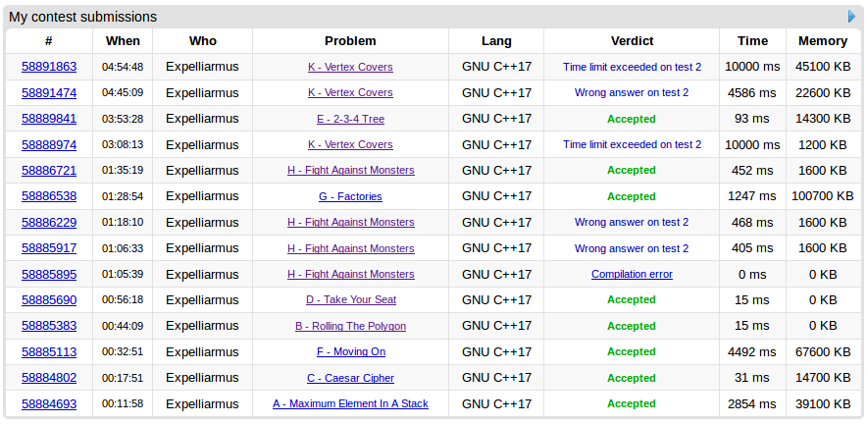Open submission 58885113 details
This screenshot has height=424, width=868.
(49, 351)
